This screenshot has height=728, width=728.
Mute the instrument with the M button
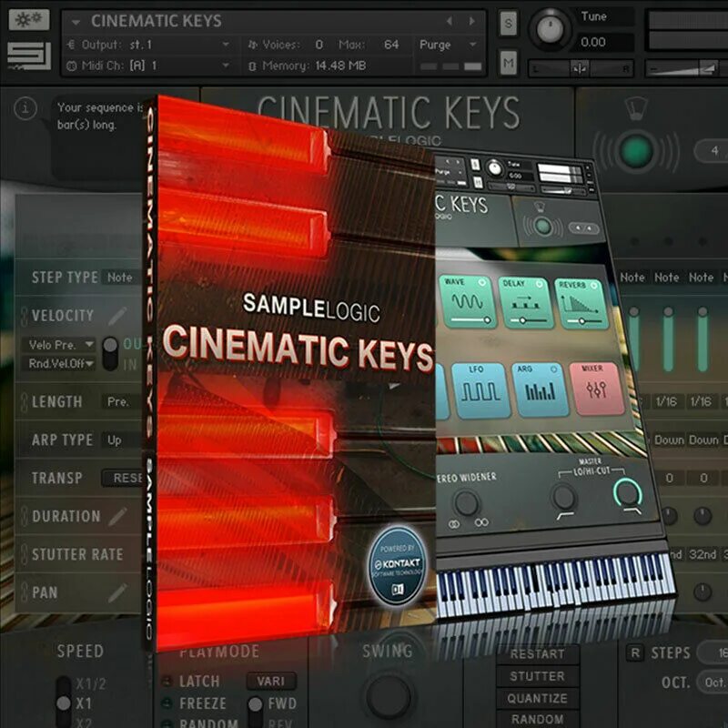pyautogui.click(x=509, y=63)
